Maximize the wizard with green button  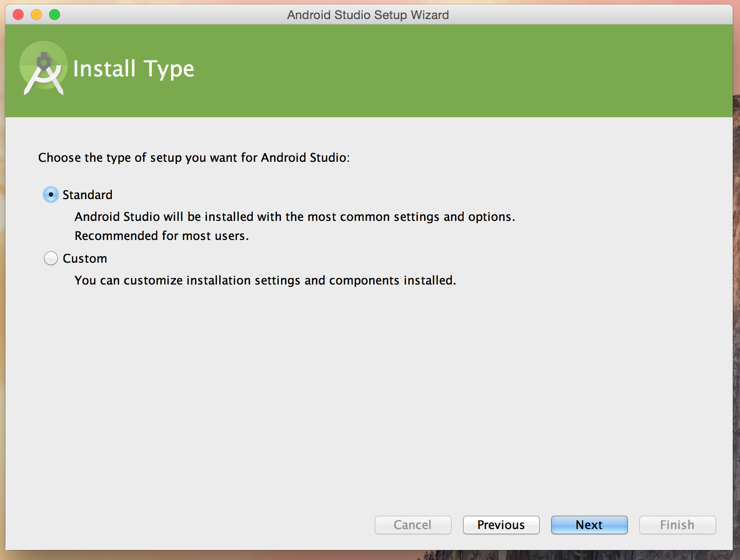[x=55, y=15]
